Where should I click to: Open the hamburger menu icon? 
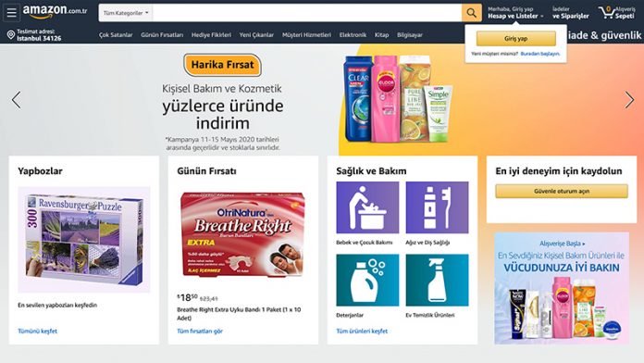pyautogui.click(x=11, y=13)
